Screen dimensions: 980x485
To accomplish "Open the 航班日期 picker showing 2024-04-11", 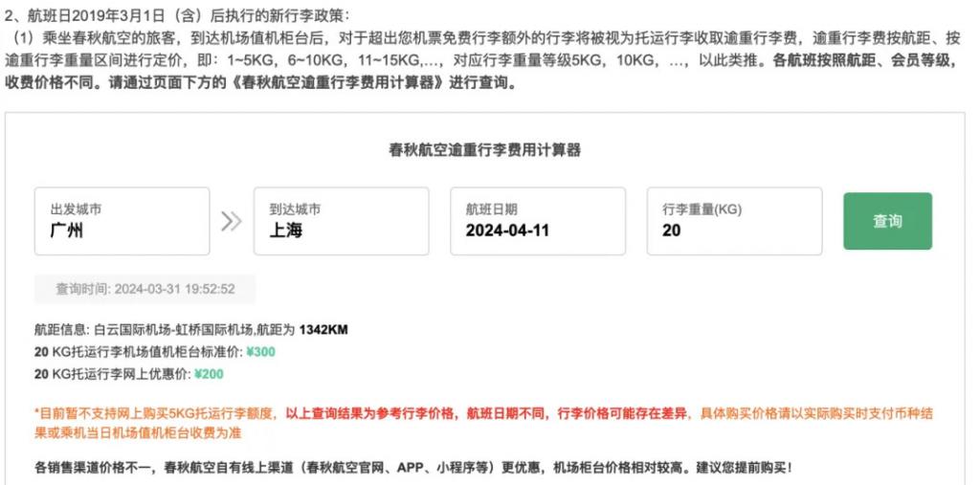I will point(538,221).
